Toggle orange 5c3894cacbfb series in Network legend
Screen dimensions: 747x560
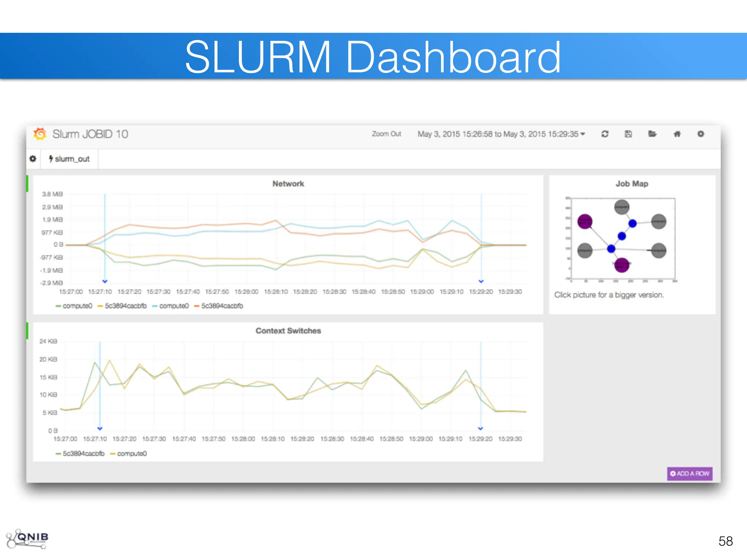222,306
